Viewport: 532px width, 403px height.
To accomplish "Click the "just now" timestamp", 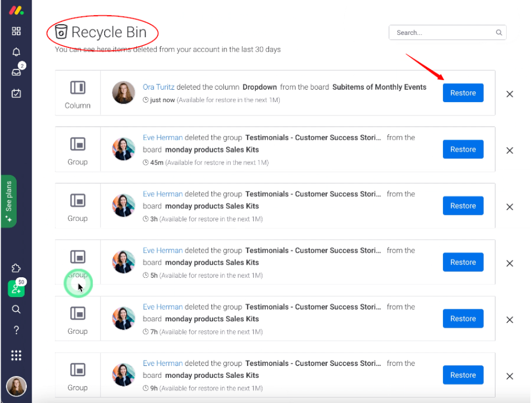I will click(x=162, y=100).
